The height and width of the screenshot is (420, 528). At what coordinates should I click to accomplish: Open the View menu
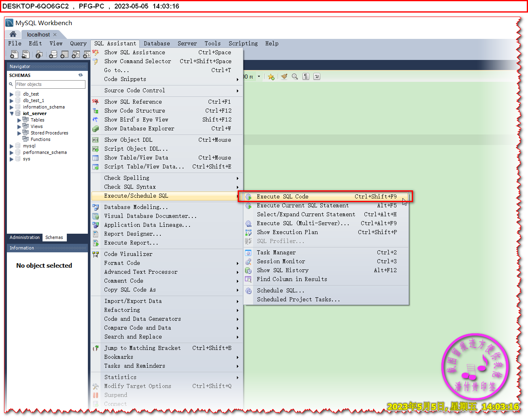pos(56,43)
